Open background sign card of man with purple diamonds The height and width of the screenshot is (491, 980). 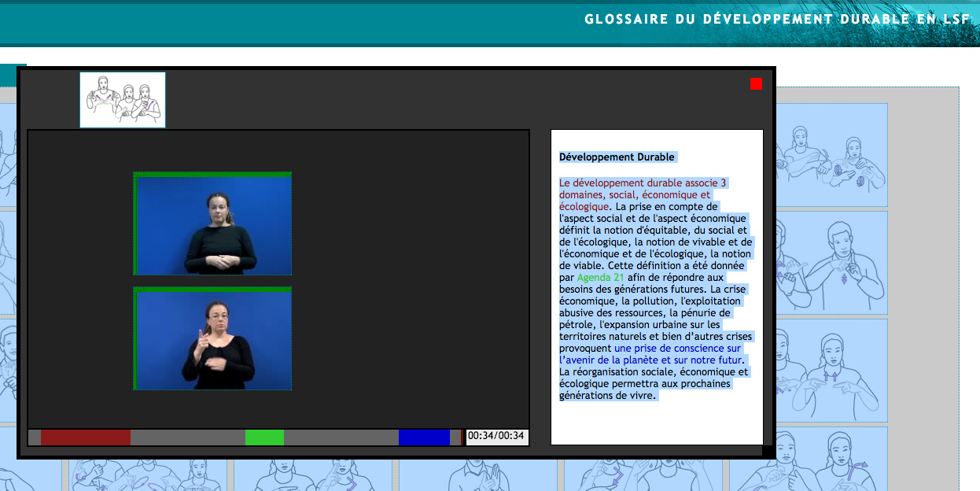(831, 261)
